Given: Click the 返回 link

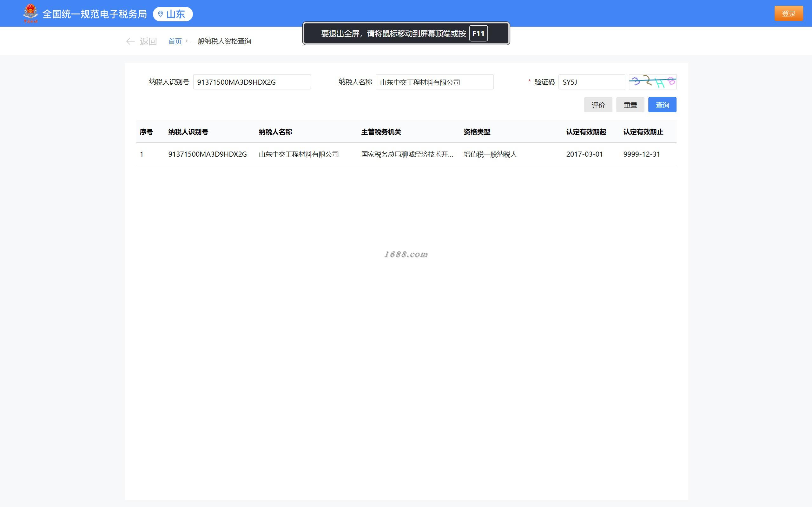Looking at the screenshot, I should 148,41.
